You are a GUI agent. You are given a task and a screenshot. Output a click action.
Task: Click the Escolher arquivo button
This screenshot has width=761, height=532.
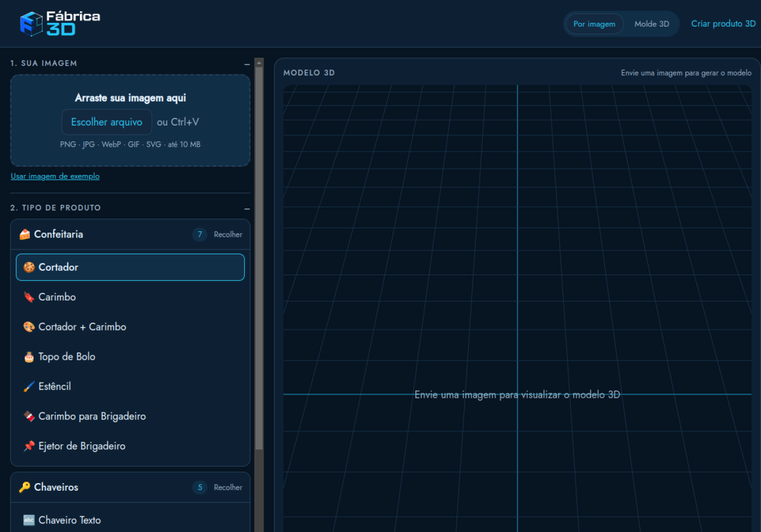click(x=107, y=122)
